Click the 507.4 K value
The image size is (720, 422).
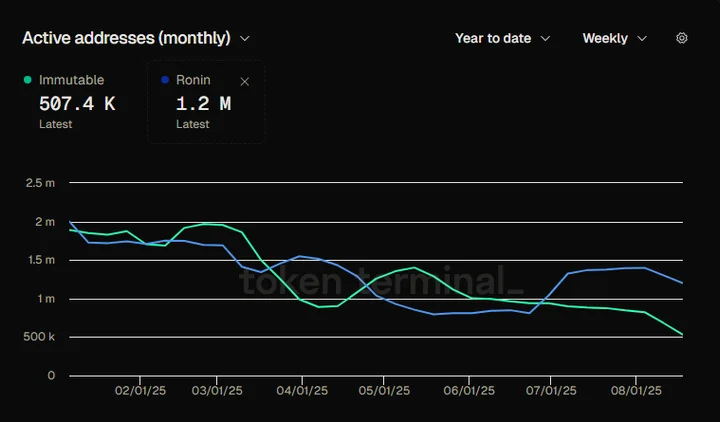[77, 103]
